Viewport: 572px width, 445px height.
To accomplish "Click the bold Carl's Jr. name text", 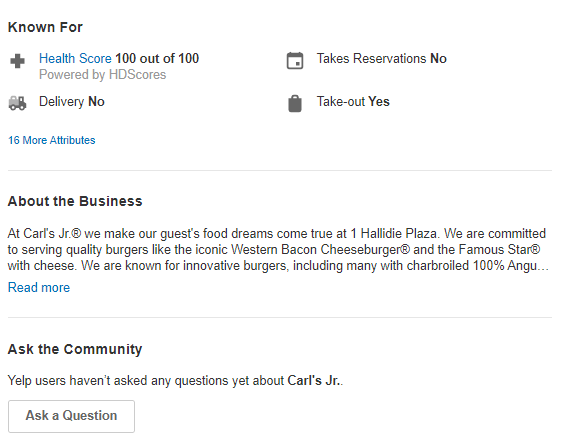I will pos(314,380).
